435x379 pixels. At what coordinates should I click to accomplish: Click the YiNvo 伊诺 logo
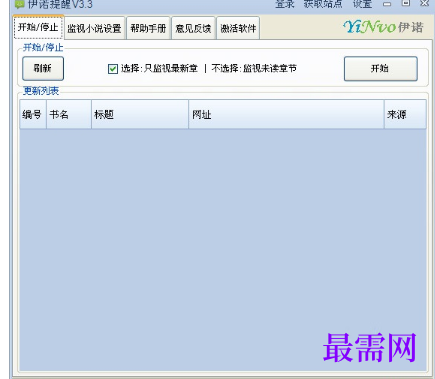tap(383, 27)
